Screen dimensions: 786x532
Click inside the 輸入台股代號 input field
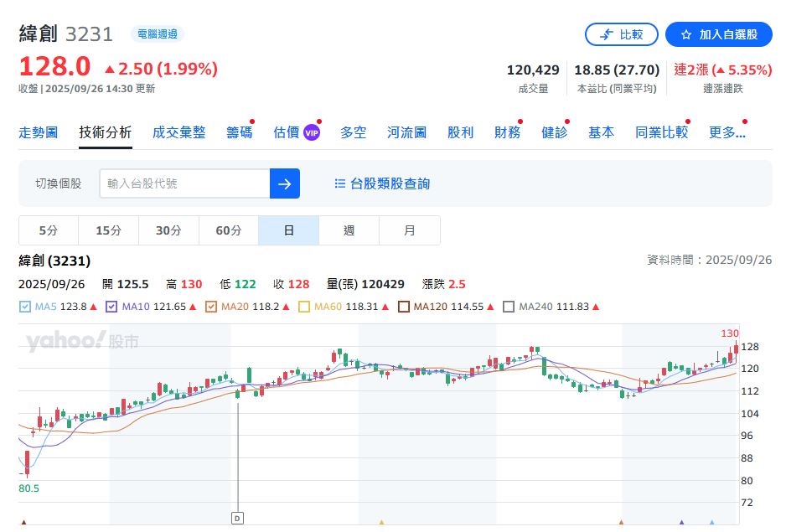coord(184,183)
